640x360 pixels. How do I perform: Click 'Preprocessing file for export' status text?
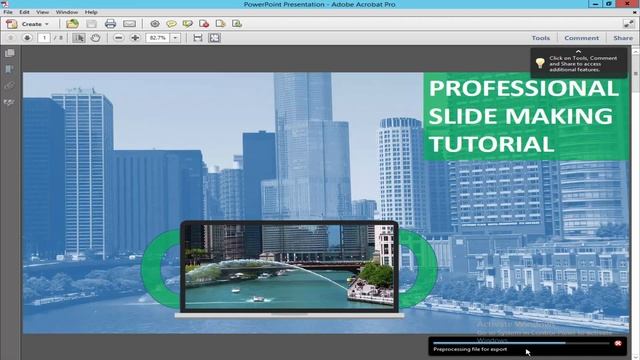470,349
